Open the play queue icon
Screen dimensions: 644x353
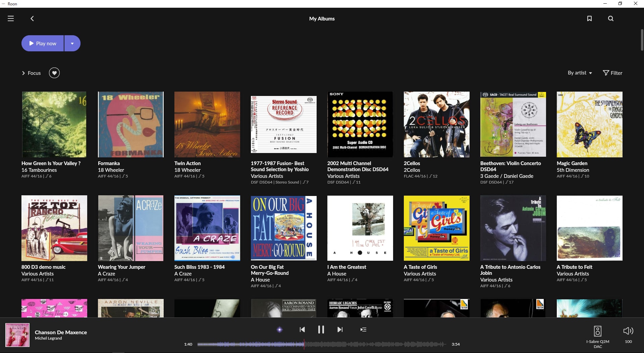(x=363, y=330)
